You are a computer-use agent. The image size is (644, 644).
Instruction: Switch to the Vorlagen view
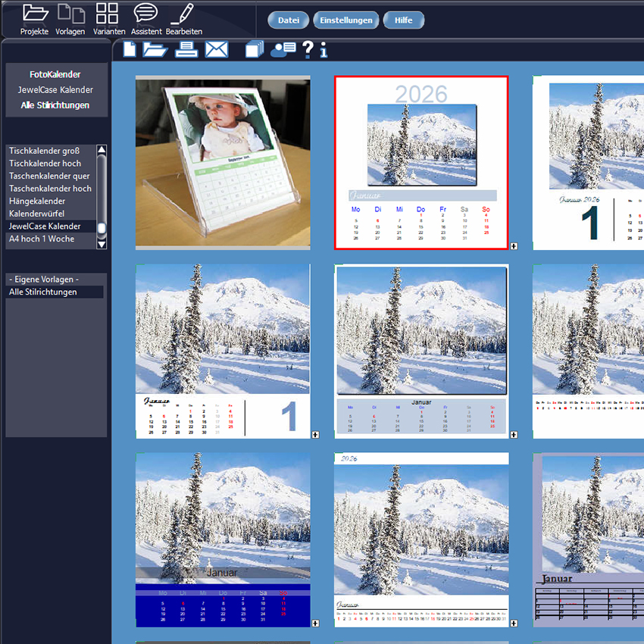pos(70,18)
